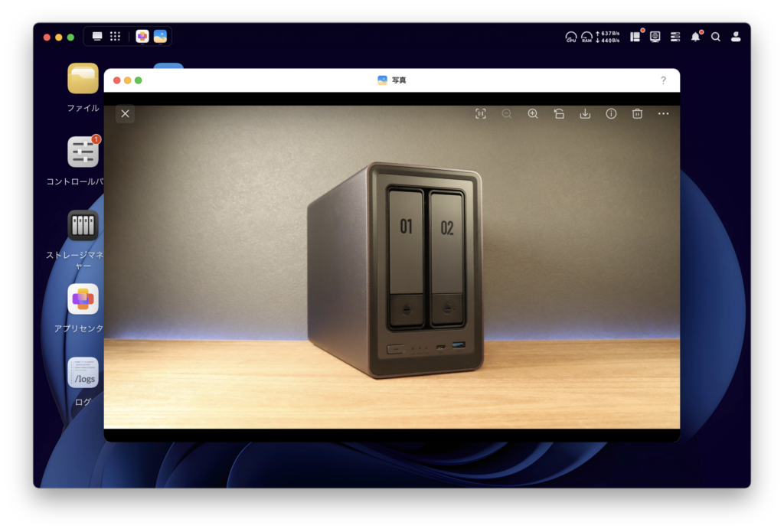Switch to the Photos app in taskbar

(x=160, y=36)
